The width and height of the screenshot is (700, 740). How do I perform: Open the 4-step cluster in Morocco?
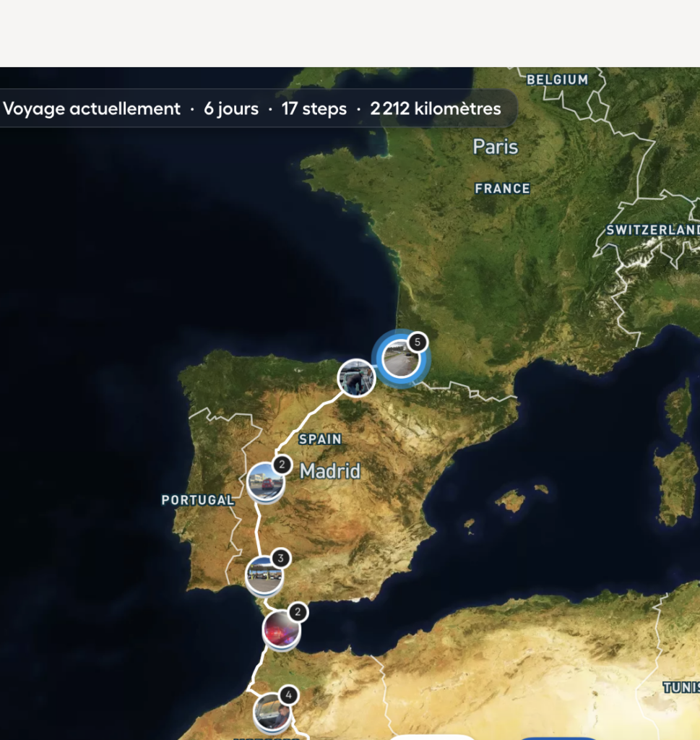click(272, 713)
